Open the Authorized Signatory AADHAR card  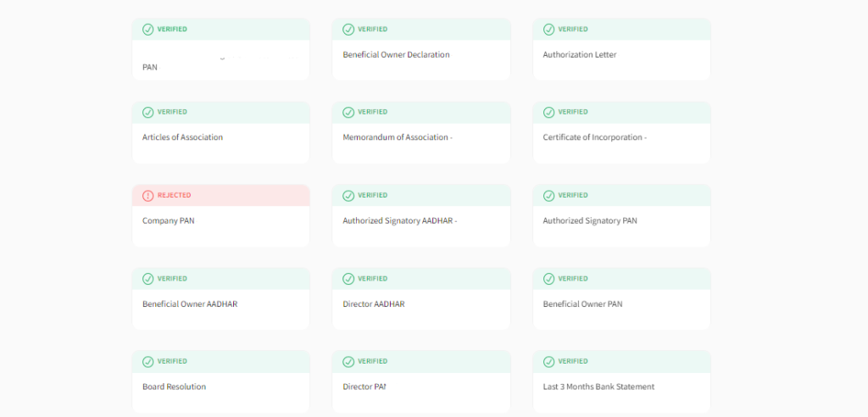click(x=420, y=225)
